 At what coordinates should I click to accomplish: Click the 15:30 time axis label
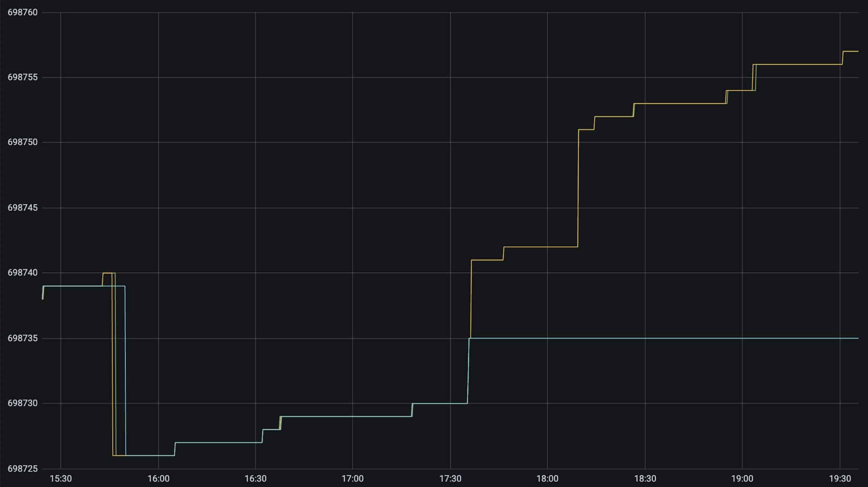click(x=61, y=479)
